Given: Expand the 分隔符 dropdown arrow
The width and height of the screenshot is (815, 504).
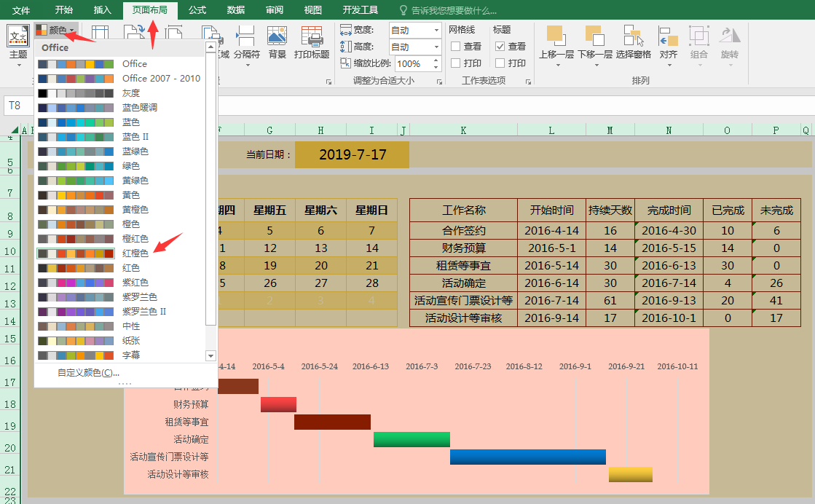Looking at the screenshot, I should [248, 66].
